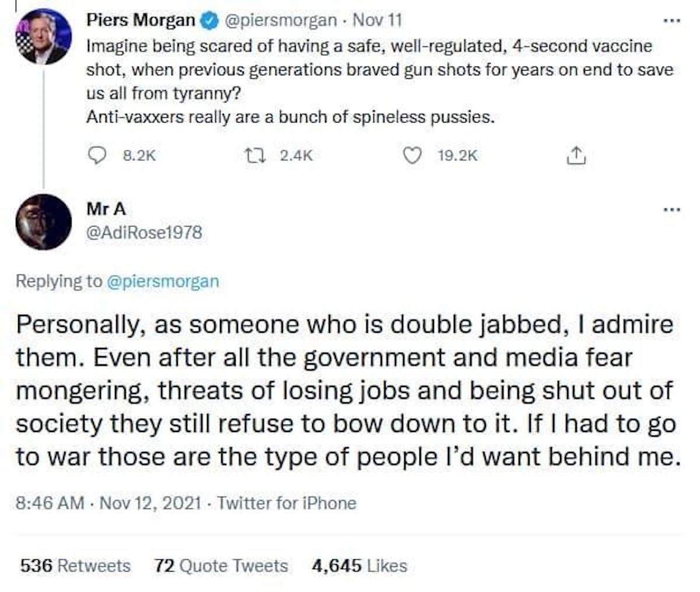Click @piersmorgan in Replying to line
Screen dimensions: 700x592
pyautogui.click(x=164, y=281)
